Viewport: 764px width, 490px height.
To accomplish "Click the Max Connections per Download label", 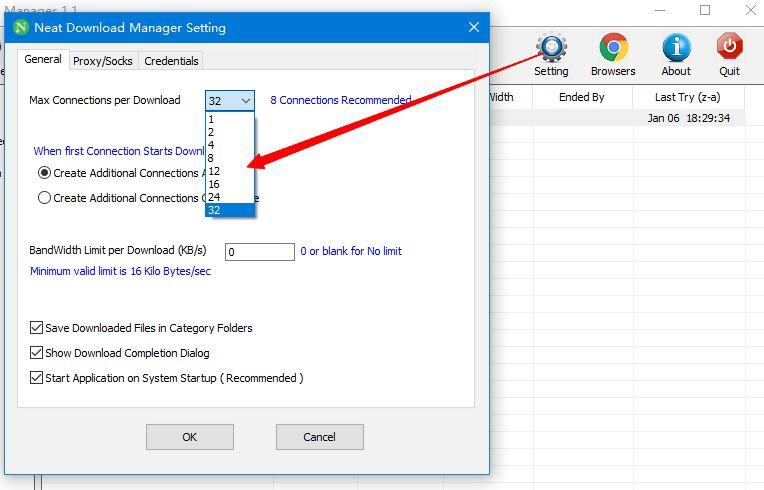I will tap(105, 100).
